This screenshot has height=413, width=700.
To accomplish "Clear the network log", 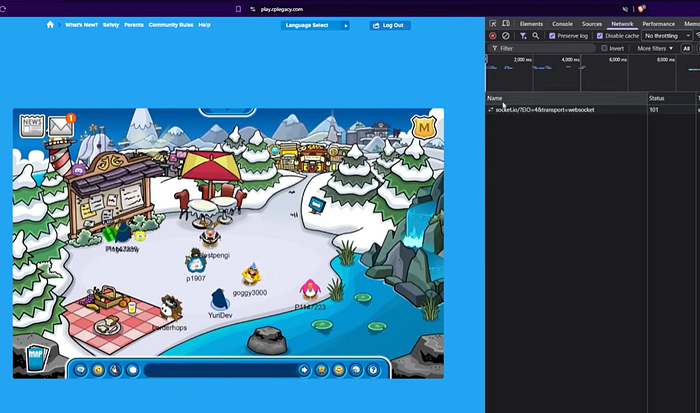I will pyautogui.click(x=506, y=36).
